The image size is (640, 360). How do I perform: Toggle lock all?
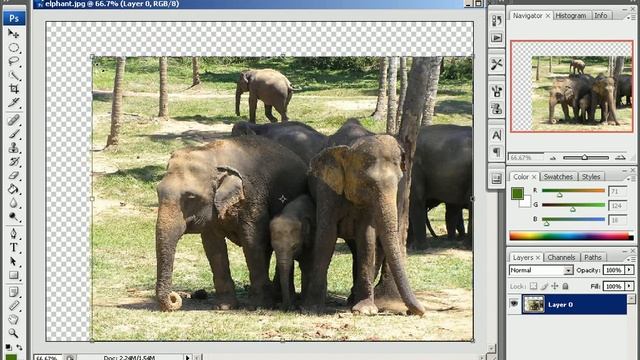(x=565, y=286)
